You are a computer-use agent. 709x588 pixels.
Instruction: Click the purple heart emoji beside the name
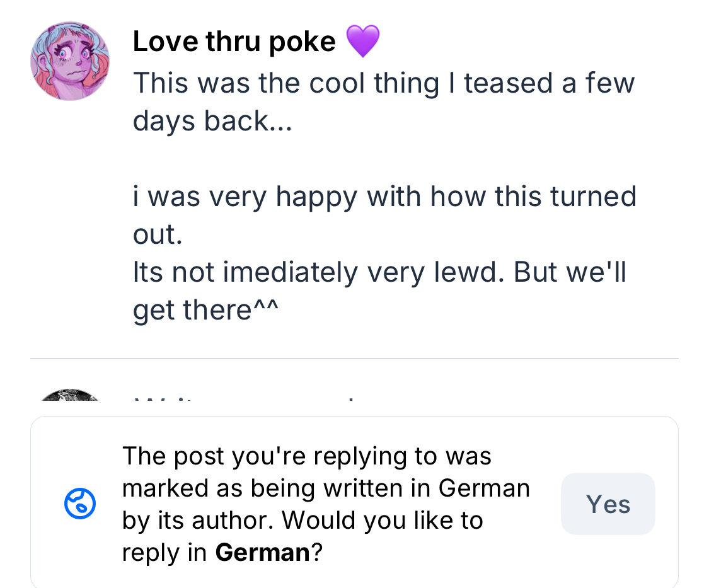[362, 42]
